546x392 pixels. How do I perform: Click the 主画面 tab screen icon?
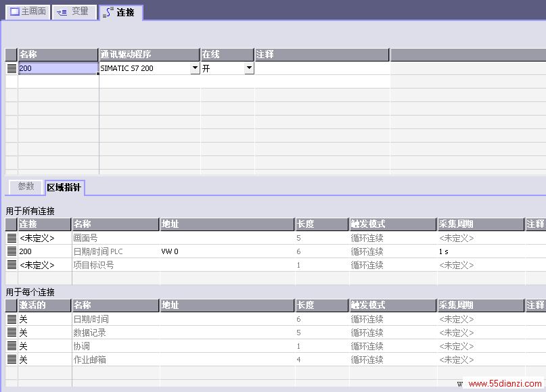coord(15,11)
